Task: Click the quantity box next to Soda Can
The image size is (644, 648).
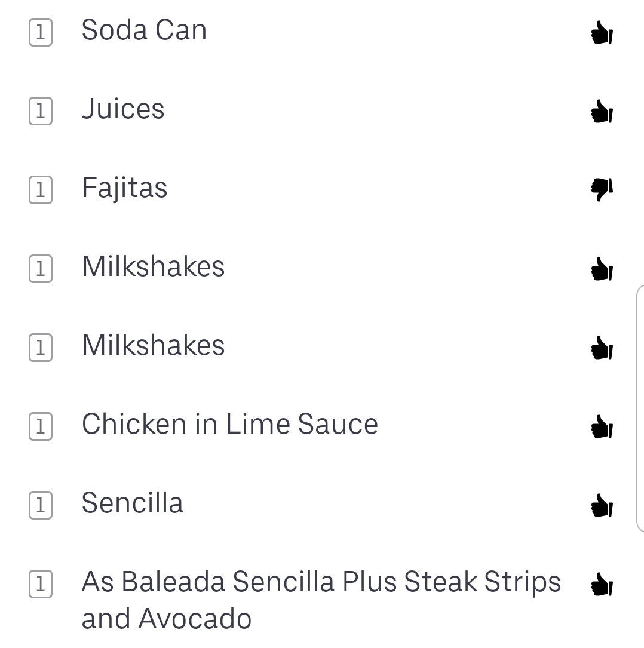Action: coord(41,32)
